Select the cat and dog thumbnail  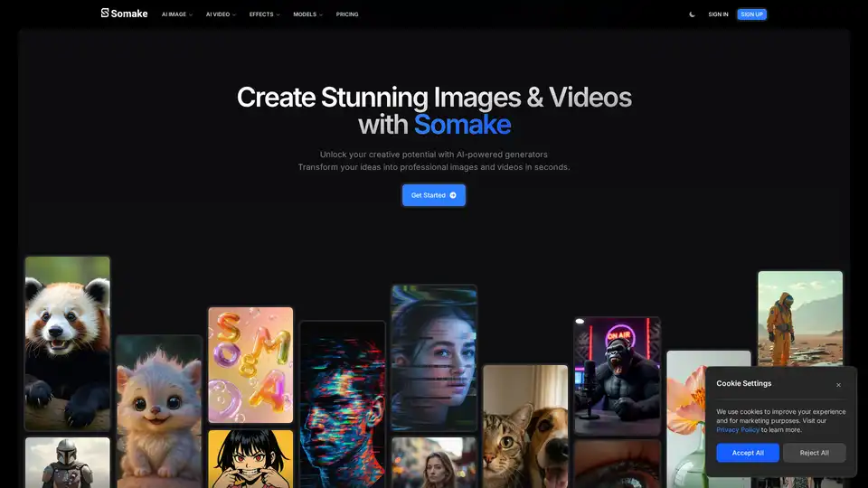tap(524, 425)
